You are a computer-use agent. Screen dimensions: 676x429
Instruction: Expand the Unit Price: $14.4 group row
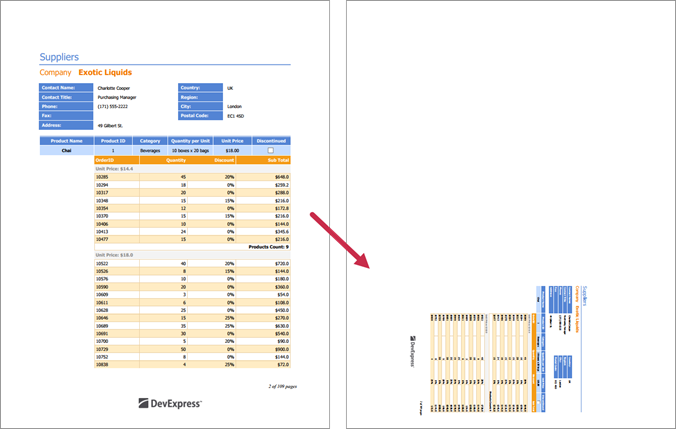pos(114,168)
